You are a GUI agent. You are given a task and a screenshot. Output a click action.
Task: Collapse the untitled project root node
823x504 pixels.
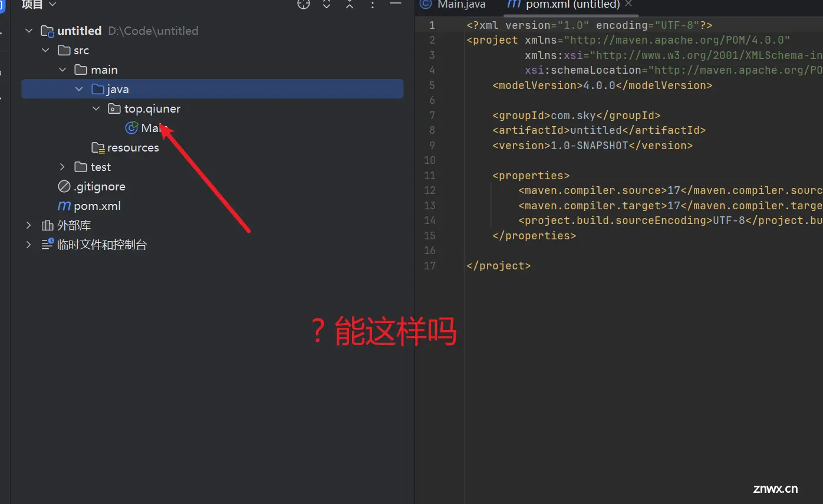[x=29, y=31]
